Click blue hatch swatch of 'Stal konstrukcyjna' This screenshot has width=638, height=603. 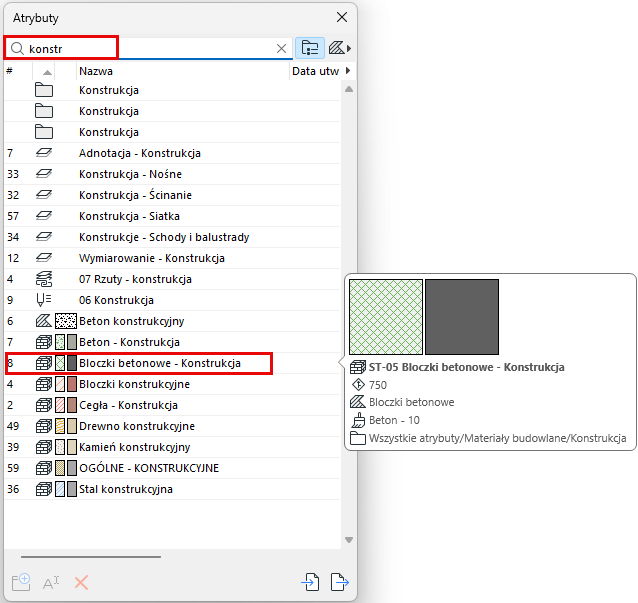coord(60,489)
